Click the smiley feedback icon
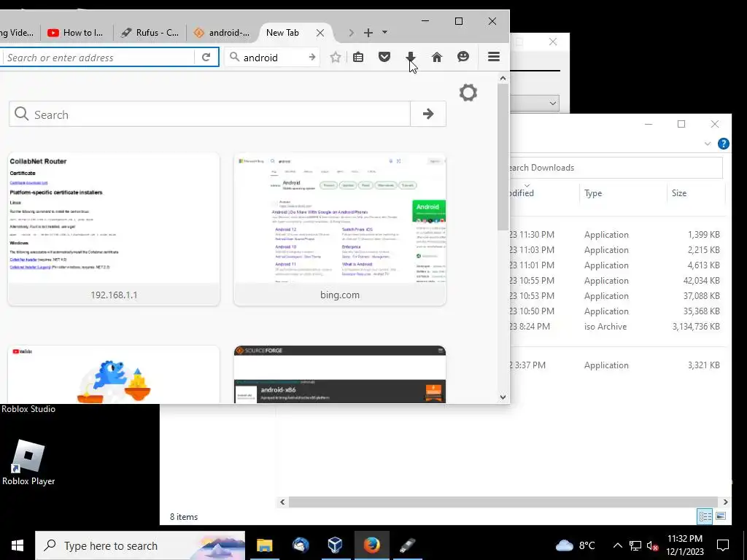747x560 pixels. click(463, 57)
